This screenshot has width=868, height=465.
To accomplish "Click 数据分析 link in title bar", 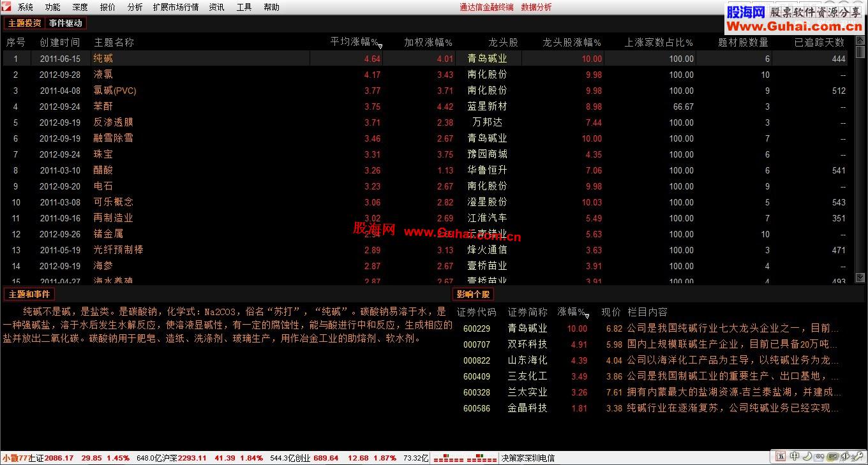I will (x=536, y=7).
